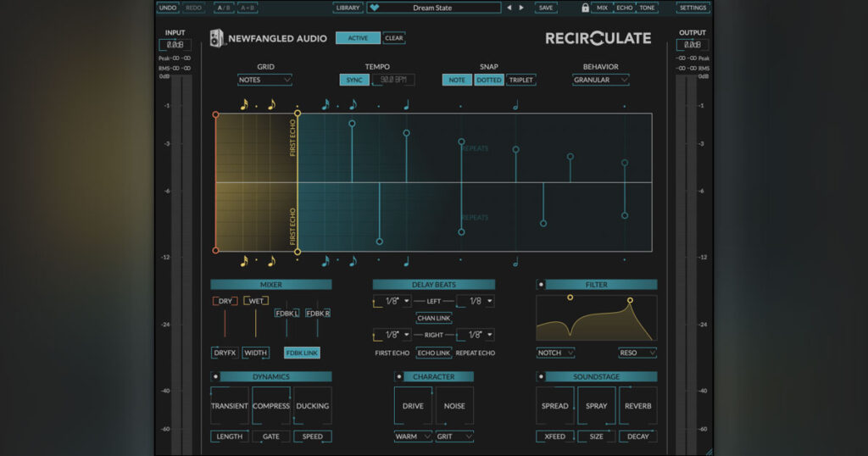
Task: Switch to the TONE view tab
Action: tap(647, 8)
